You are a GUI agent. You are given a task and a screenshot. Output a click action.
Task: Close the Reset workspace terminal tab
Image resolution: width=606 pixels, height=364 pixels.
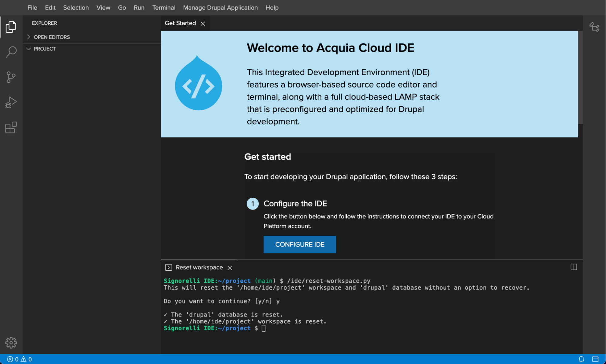pyautogui.click(x=230, y=268)
